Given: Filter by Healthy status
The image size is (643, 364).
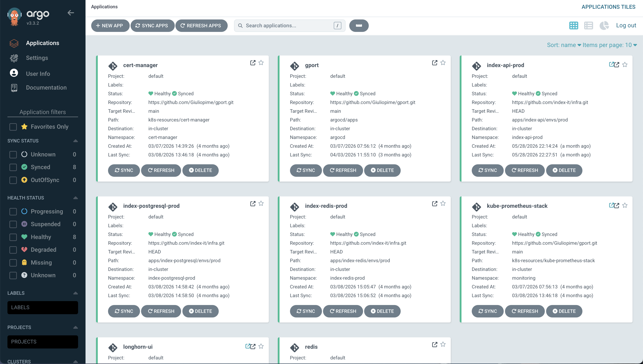Looking at the screenshot, I should pyautogui.click(x=13, y=237).
